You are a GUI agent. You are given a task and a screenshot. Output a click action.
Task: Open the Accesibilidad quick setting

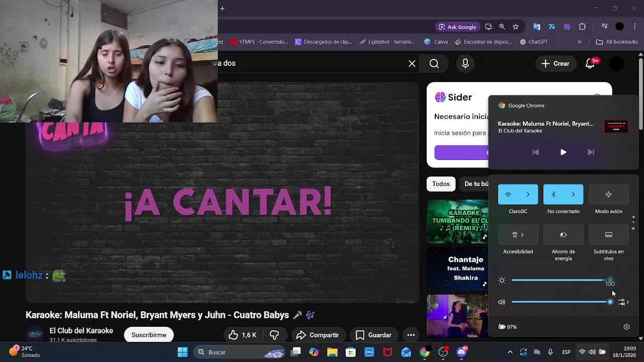pyautogui.click(x=518, y=235)
